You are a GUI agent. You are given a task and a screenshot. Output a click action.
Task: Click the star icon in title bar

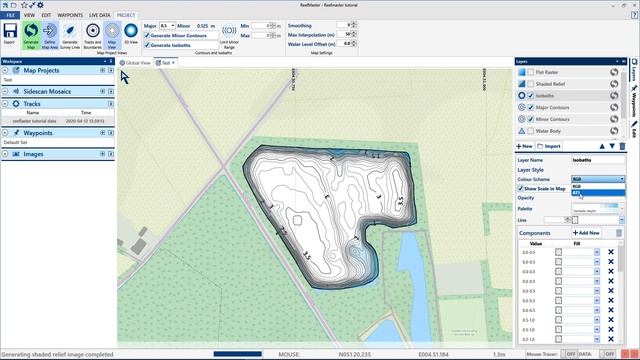[24, 5]
